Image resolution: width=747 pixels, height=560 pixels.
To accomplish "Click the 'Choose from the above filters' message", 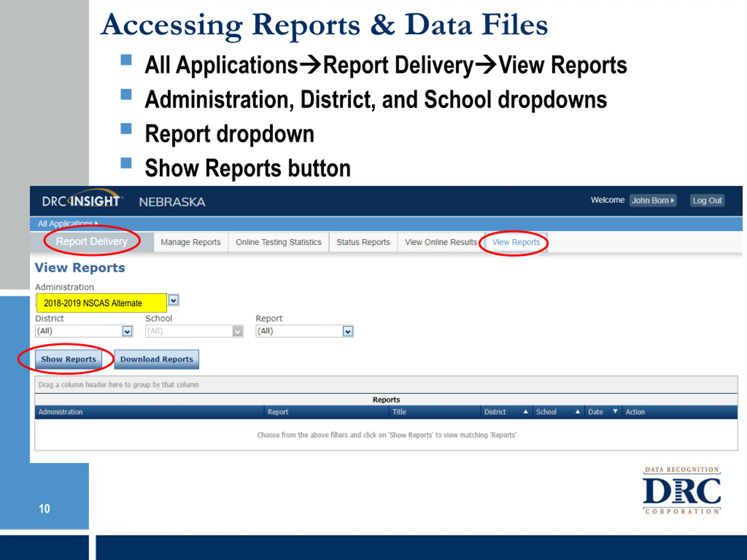I will click(x=387, y=435).
